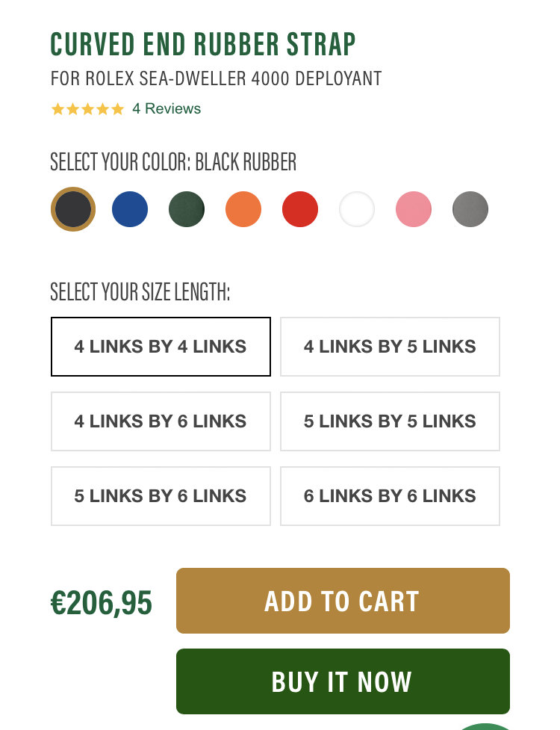Select the black rubber color swatch

pyautogui.click(x=73, y=209)
